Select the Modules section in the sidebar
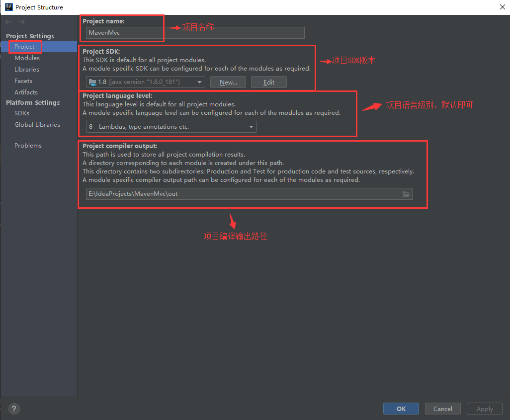 point(27,58)
